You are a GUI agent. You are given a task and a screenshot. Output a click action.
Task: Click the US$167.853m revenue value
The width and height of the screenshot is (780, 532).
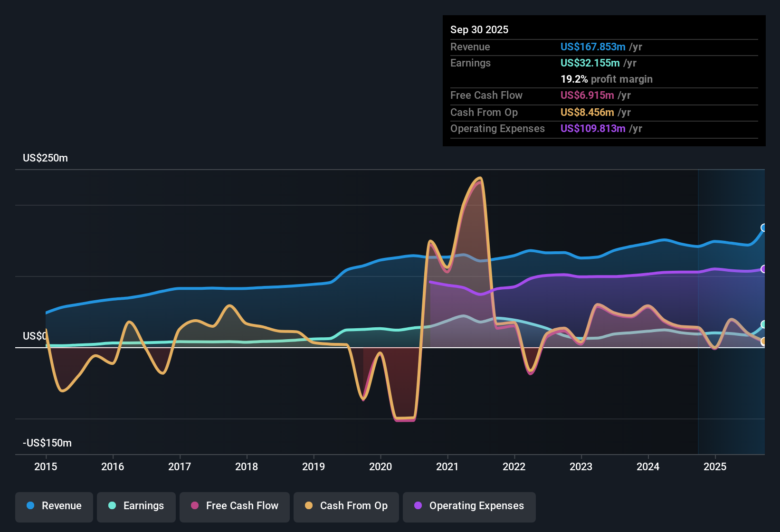(593, 47)
